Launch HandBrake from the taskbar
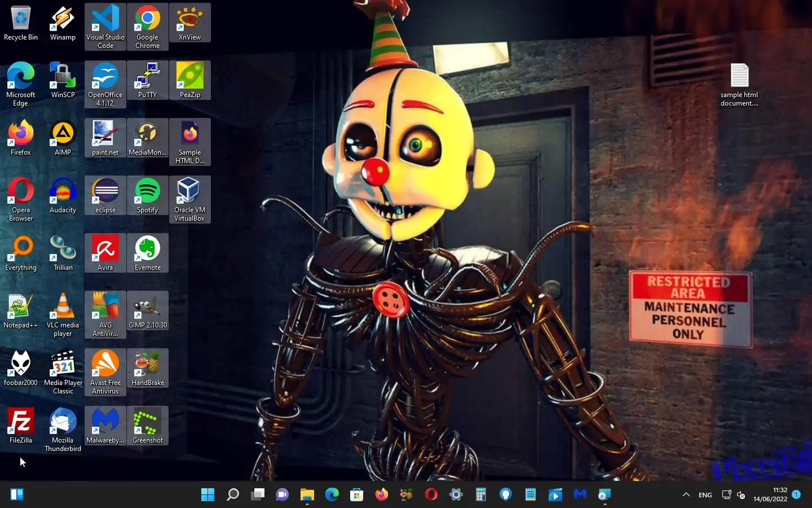This screenshot has width=812, height=508. click(x=407, y=495)
